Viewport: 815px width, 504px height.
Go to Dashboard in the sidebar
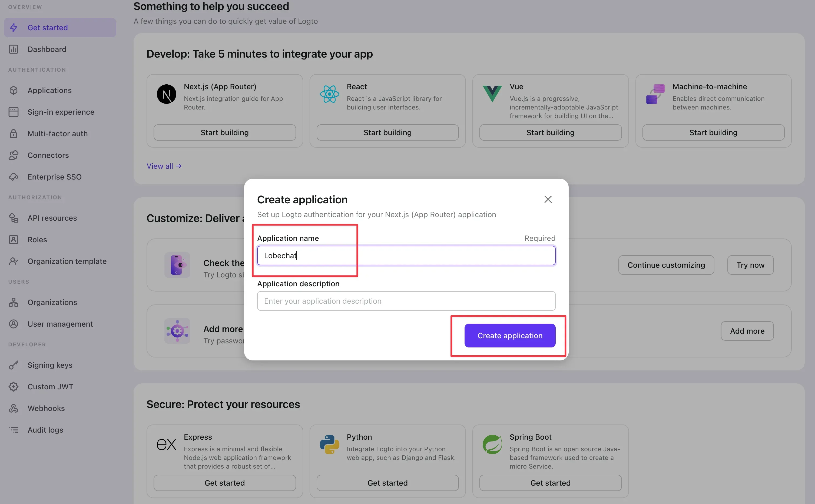click(60, 49)
